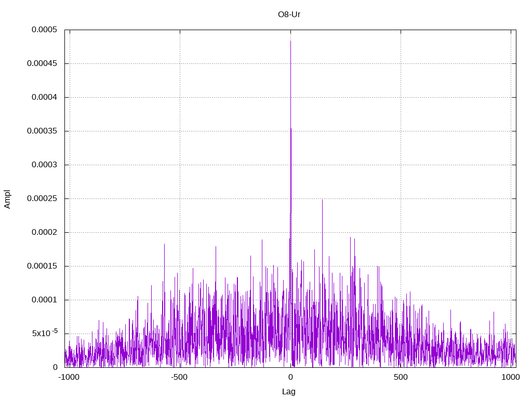
Task: Click the y-axis value 0.00025
Action: 42,198
